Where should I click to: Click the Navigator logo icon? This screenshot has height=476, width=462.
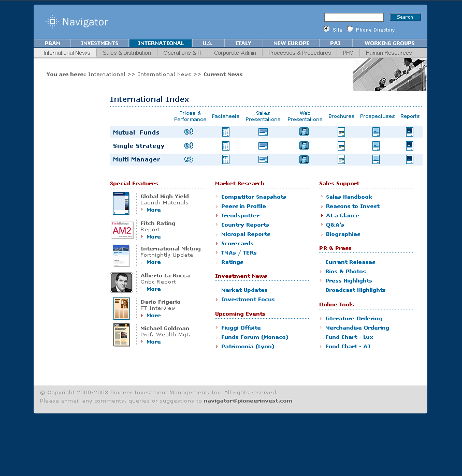pyautogui.click(x=52, y=22)
